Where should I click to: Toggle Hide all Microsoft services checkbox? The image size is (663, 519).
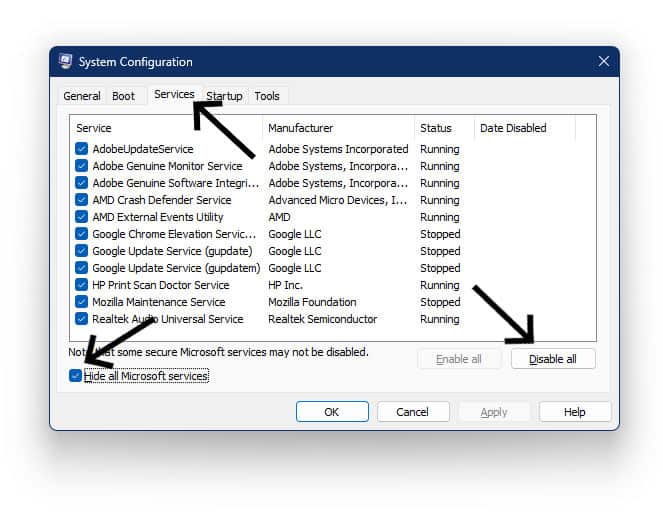[75, 376]
